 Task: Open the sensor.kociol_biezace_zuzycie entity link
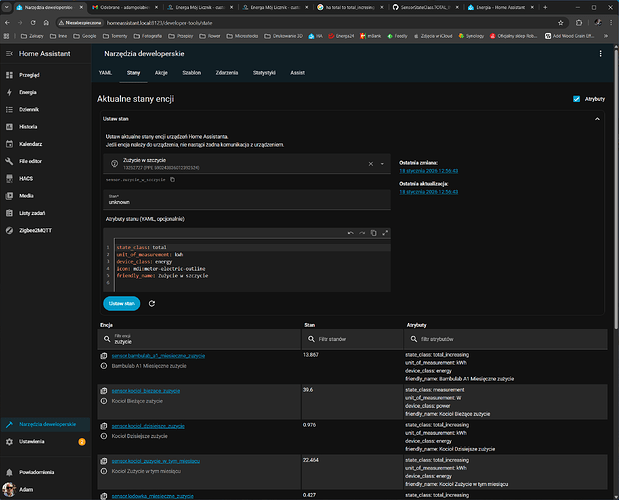click(147, 389)
